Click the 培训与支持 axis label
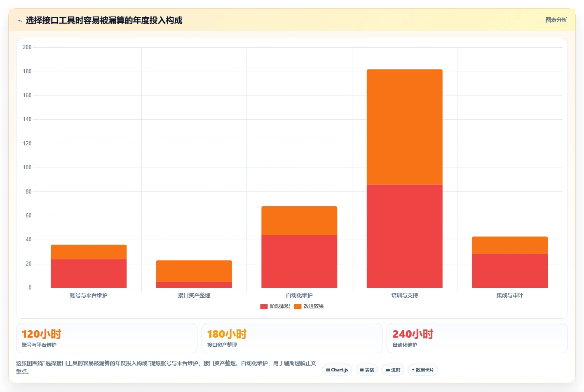 (405, 295)
